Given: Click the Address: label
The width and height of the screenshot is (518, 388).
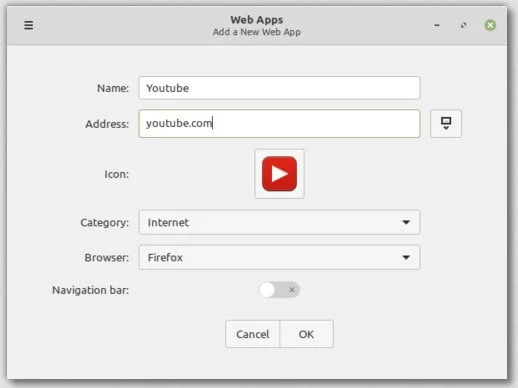Looking at the screenshot, I should coord(107,124).
